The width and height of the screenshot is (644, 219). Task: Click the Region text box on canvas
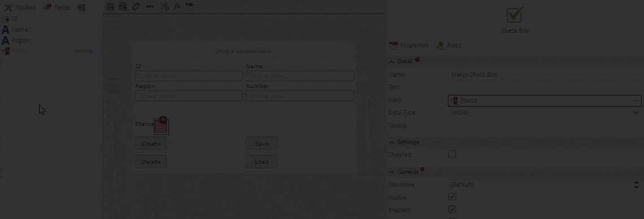click(x=189, y=95)
